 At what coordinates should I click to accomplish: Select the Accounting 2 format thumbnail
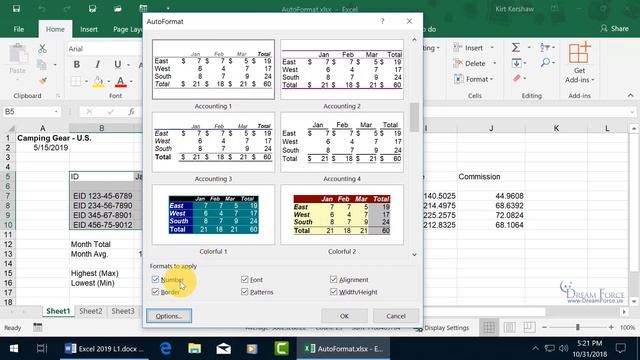click(342, 69)
